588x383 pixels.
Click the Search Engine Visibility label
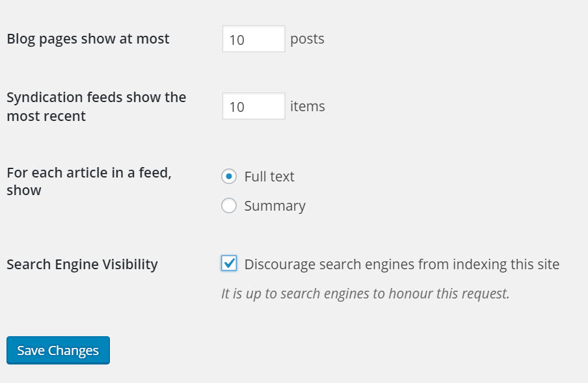coord(82,264)
